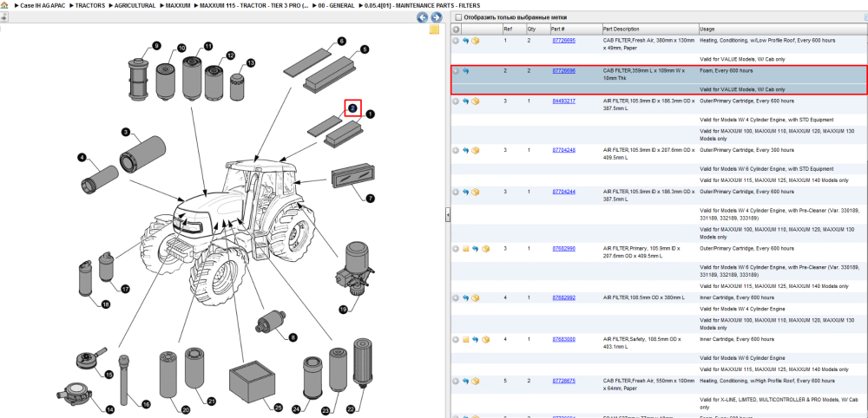Viewport: 868px width, 418px height.
Task: Select callout 7 in the filter diagram
Action: pos(371,198)
